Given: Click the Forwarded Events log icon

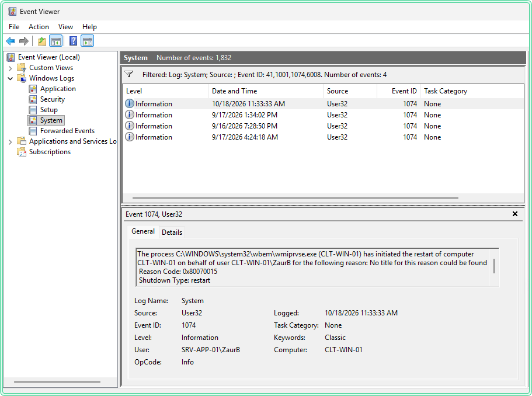Looking at the screenshot, I should 33,131.
